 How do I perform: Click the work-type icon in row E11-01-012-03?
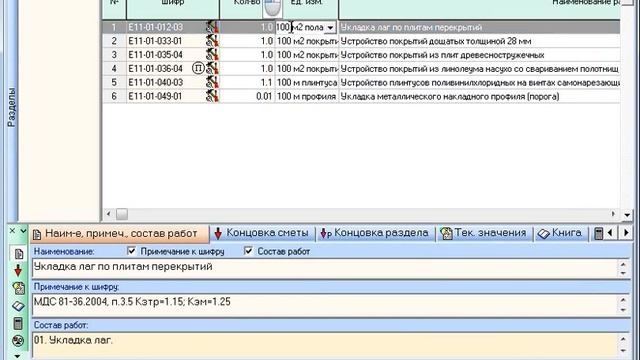click(x=212, y=27)
